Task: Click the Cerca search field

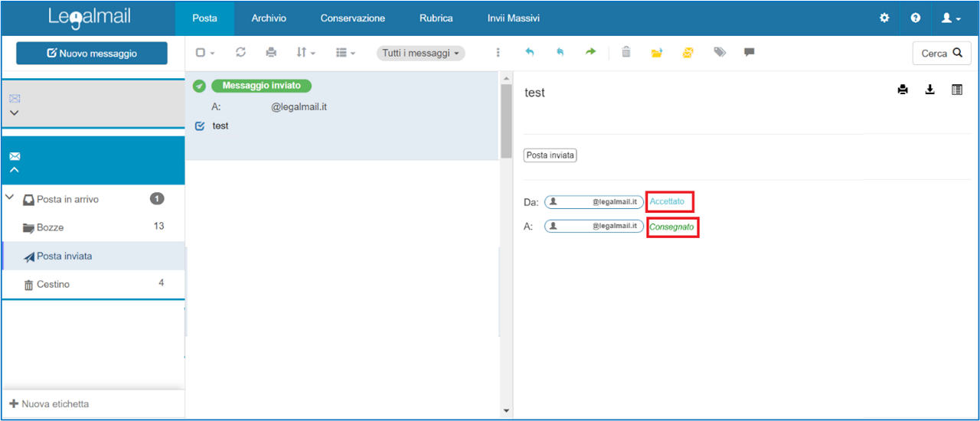Action: (x=941, y=54)
